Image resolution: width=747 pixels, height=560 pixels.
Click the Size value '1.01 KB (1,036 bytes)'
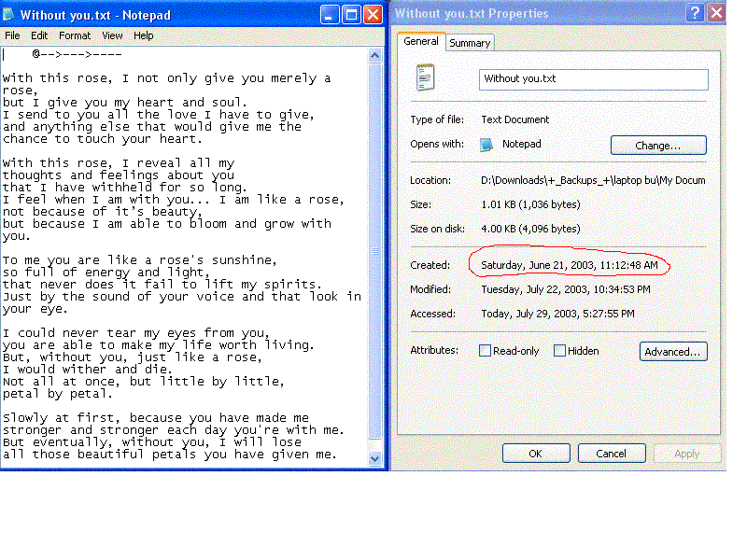click(x=530, y=204)
